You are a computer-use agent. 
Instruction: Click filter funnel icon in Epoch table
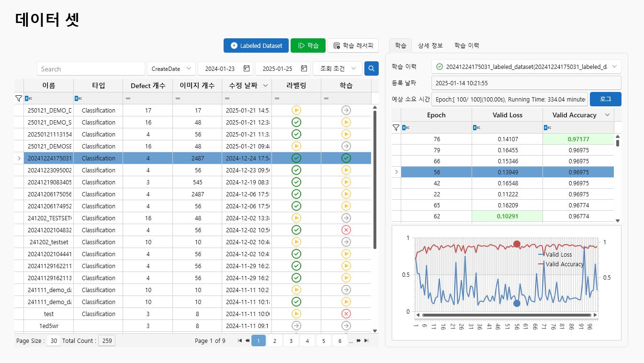point(396,127)
